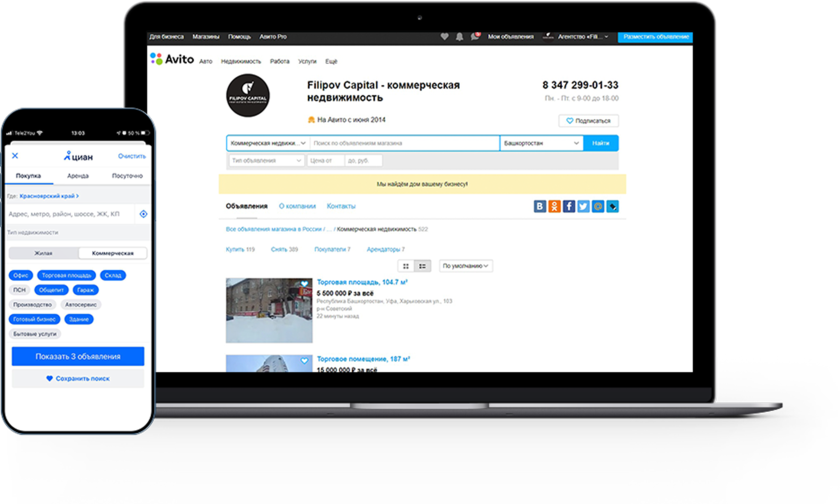Tap Cian address, metro, district input

(70, 214)
